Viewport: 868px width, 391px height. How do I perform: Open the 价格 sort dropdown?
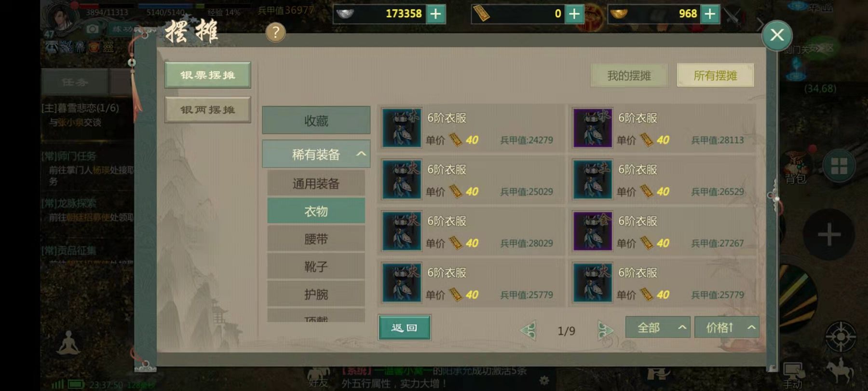tap(727, 327)
